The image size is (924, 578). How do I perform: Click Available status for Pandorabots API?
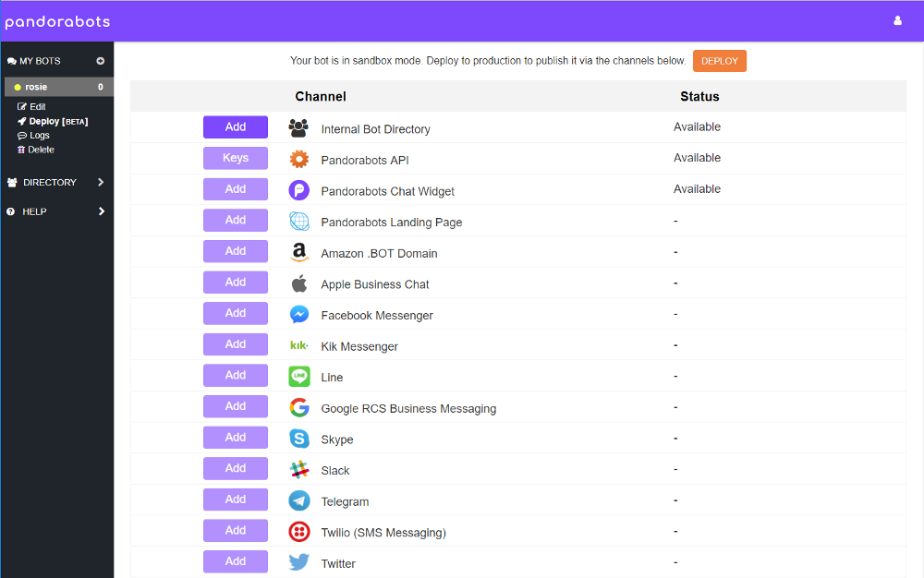pyautogui.click(x=697, y=158)
